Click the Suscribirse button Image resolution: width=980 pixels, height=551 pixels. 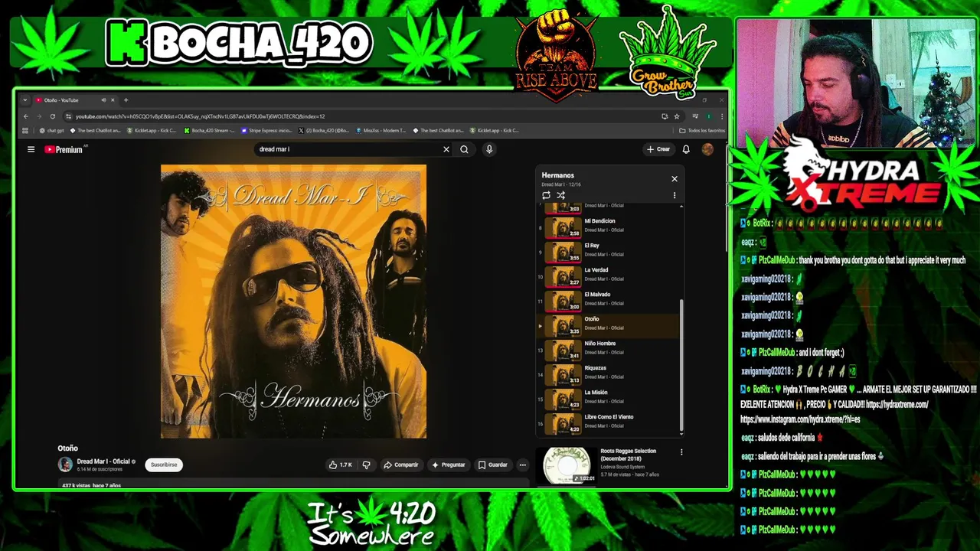pos(164,465)
